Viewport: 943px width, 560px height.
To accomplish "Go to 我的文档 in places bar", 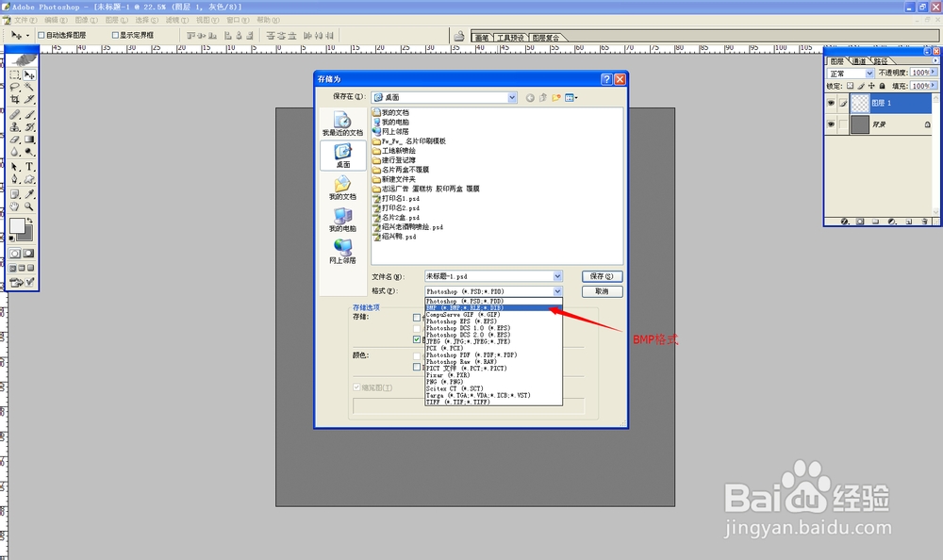I will pyautogui.click(x=343, y=188).
